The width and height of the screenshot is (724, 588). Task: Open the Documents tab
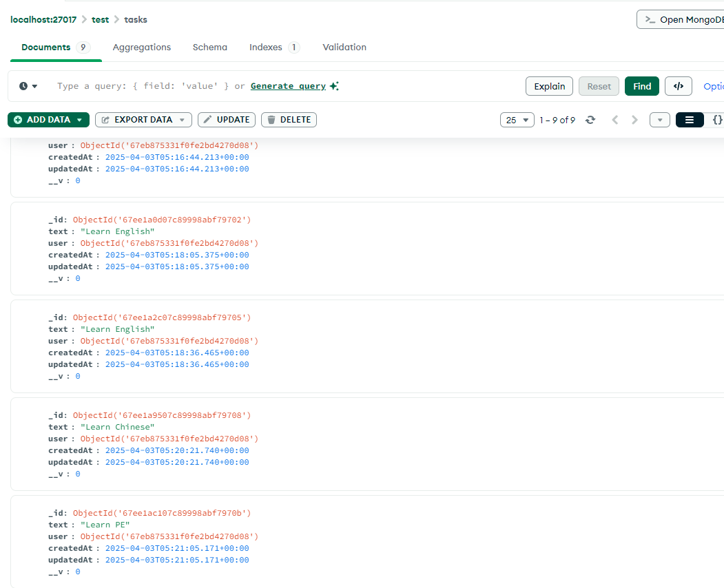[56, 47]
